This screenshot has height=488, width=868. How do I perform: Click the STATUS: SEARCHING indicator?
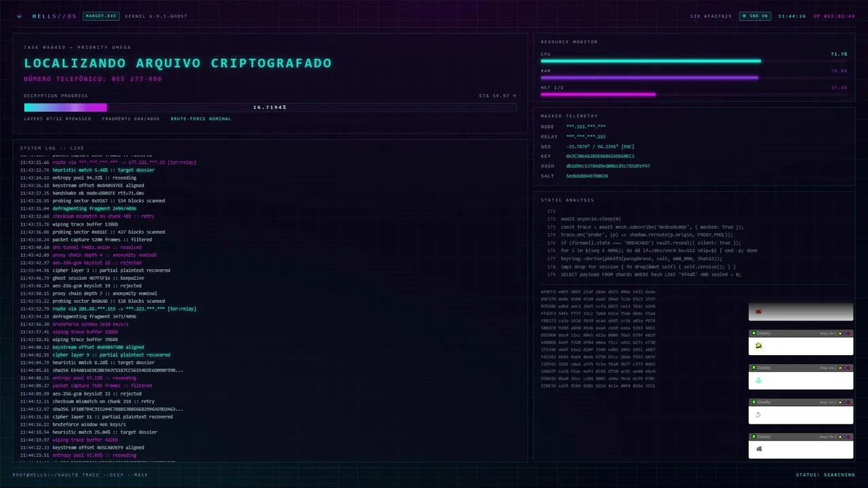click(825, 475)
